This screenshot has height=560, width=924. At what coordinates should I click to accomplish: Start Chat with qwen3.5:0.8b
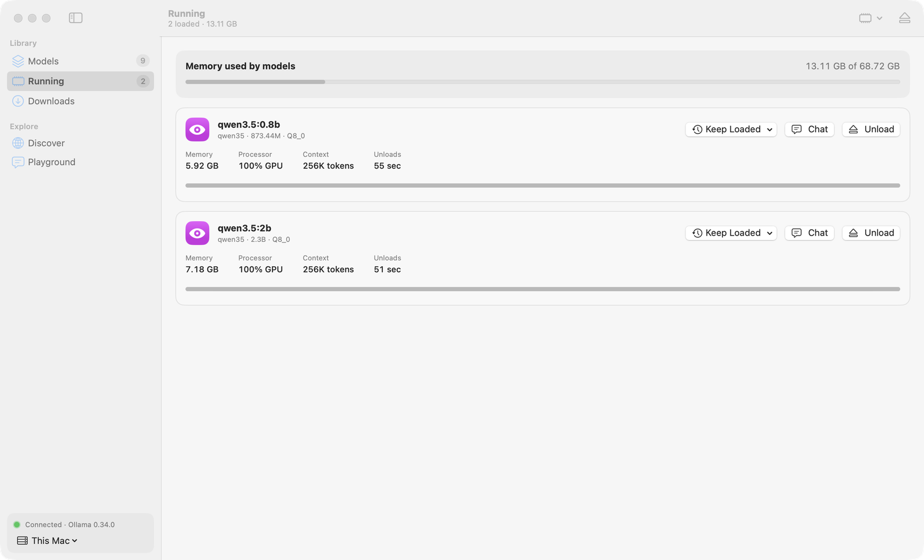pos(809,129)
